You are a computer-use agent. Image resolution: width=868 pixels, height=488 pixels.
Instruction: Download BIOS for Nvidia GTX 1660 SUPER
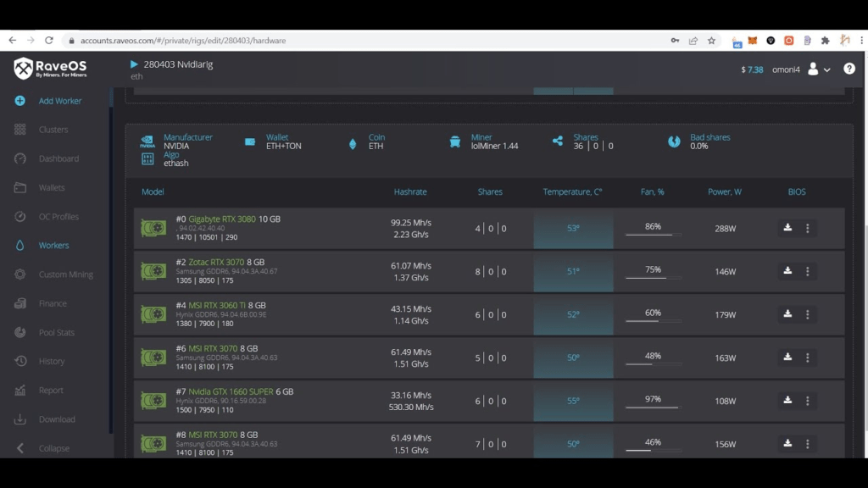(787, 401)
